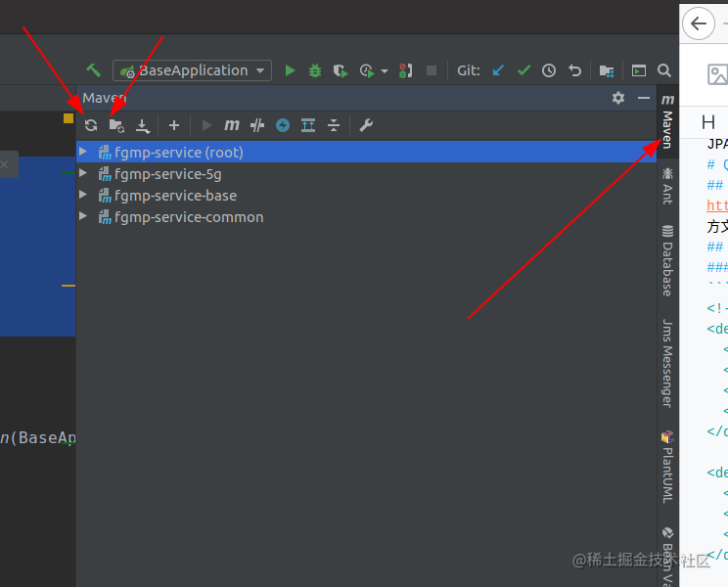Image resolution: width=728 pixels, height=587 pixels.
Task: Expand fgmp-service-5g node arrow
Action: point(83,173)
